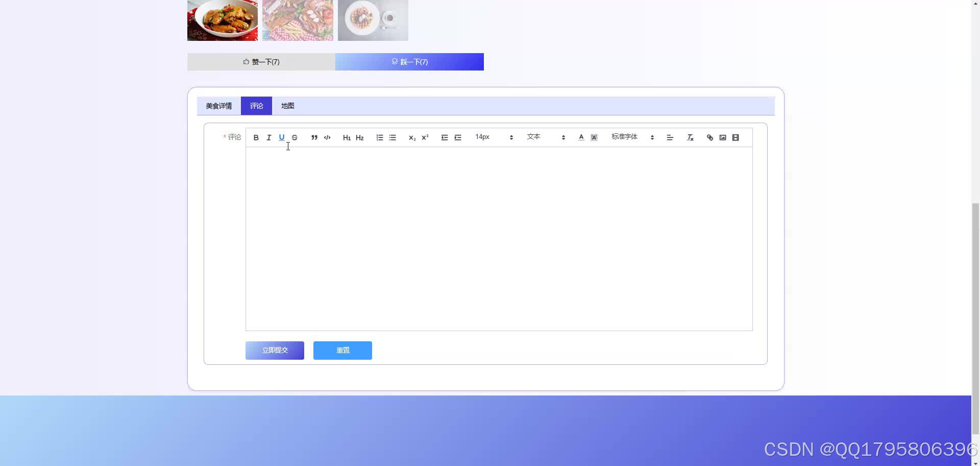Insert a code block in the comment
The width and height of the screenshot is (980, 466).
(327, 137)
